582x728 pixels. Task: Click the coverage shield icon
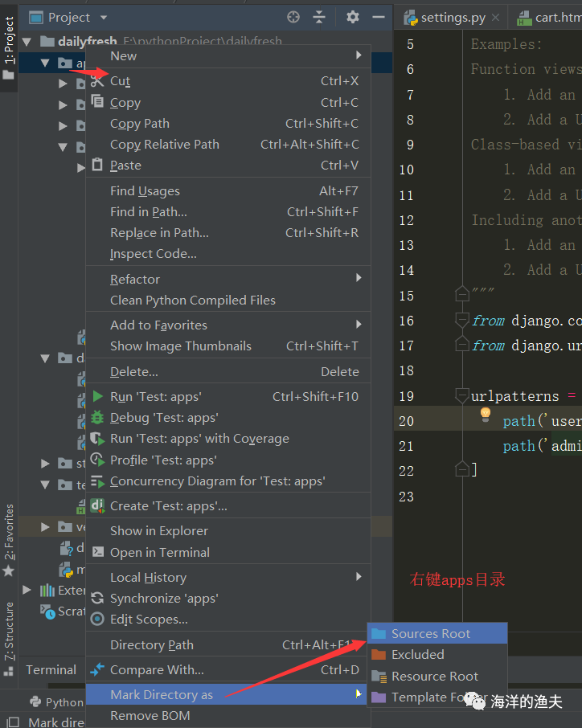(x=97, y=438)
